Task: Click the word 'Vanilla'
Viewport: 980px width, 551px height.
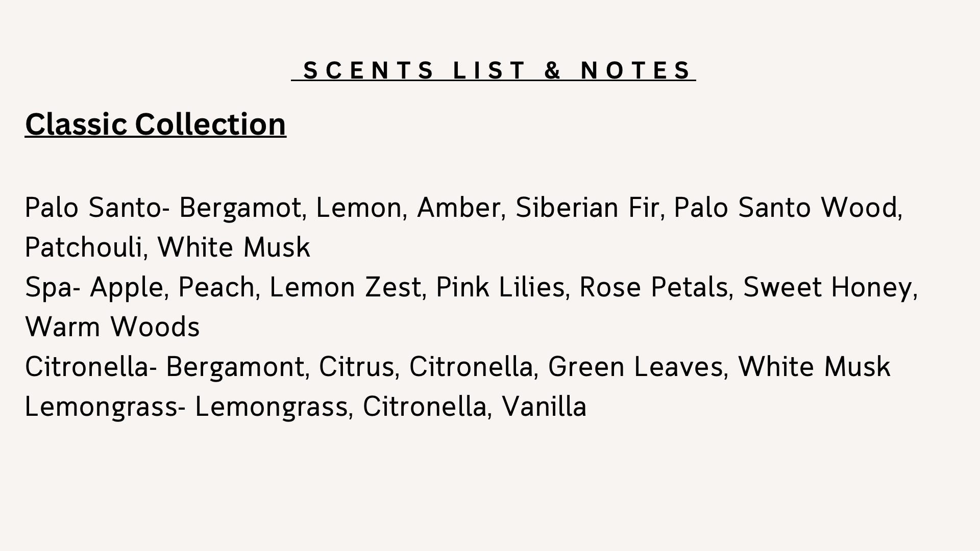Action: click(x=544, y=407)
